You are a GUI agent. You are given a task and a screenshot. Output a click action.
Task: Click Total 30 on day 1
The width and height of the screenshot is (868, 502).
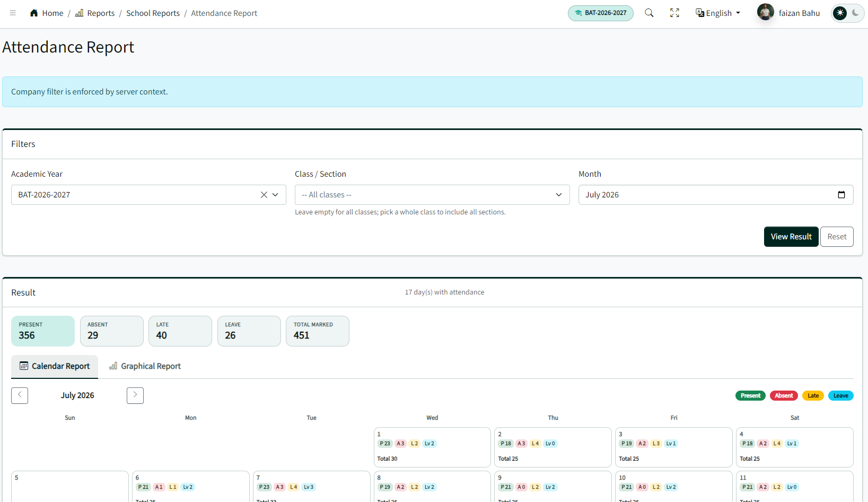[387, 459]
